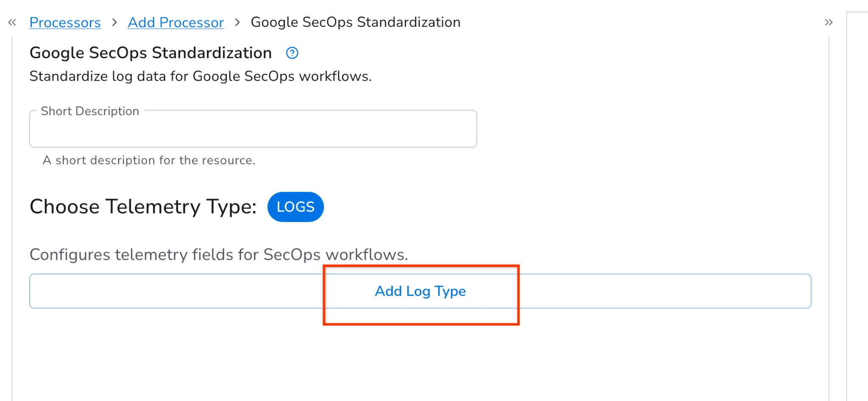Click 'Standardize log data for Google SecOps workflows.' text
The width and height of the screenshot is (868, 401).
pyautogui.click(x=200, y=76)
